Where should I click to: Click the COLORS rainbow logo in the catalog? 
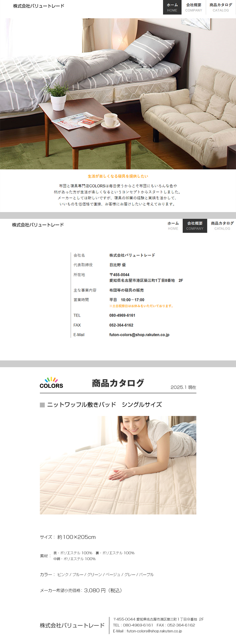[51, 383]
